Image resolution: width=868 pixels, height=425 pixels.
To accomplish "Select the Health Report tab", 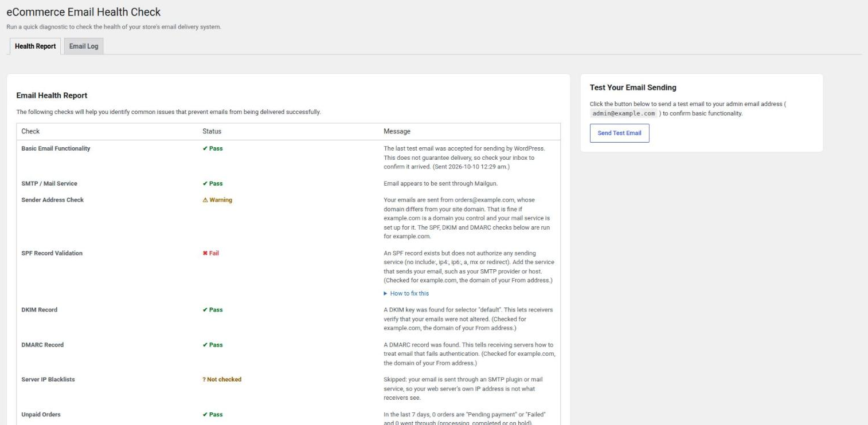I will point(36,46).
